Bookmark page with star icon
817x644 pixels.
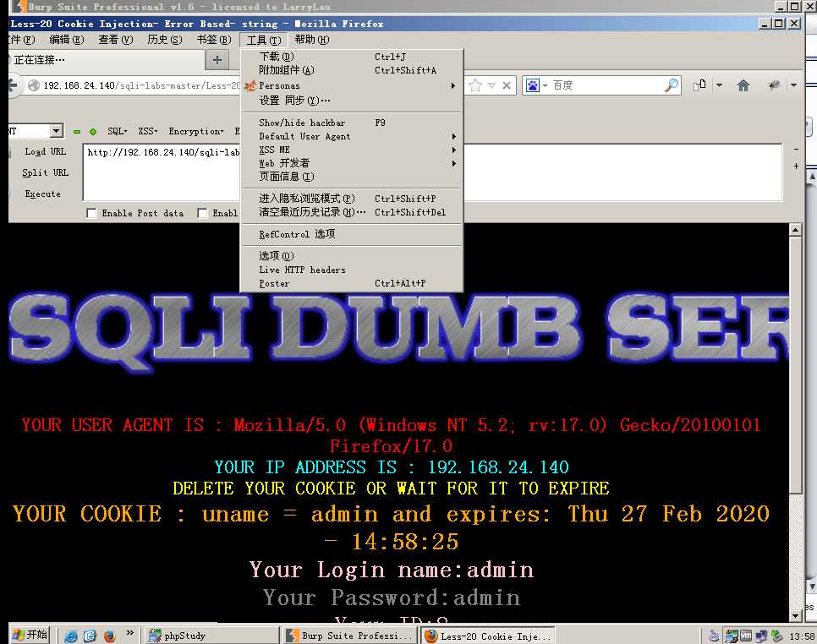click(x=474, y=85)
